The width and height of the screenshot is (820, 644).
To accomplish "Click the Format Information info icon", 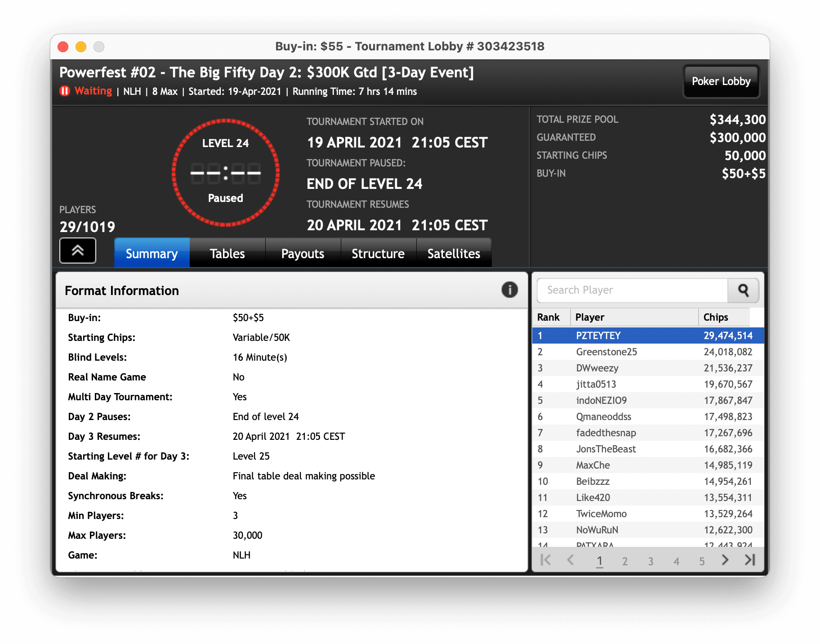I will point(509,290).
